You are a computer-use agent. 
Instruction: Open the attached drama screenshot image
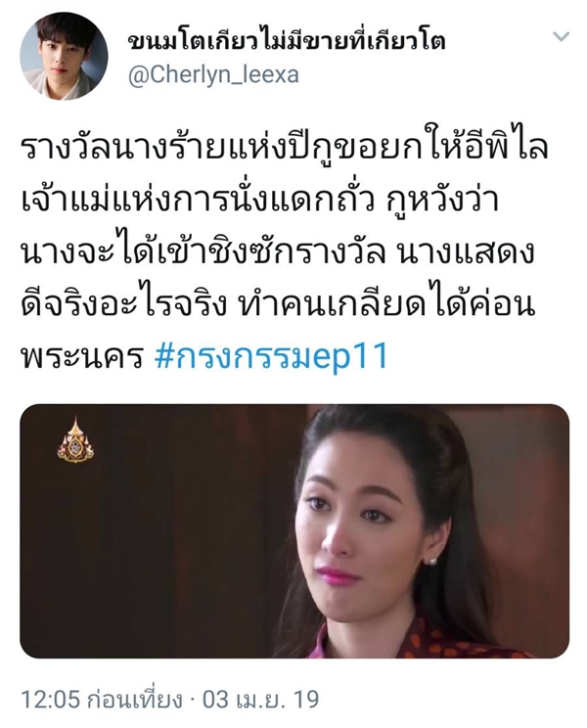(x=294, y=530)
